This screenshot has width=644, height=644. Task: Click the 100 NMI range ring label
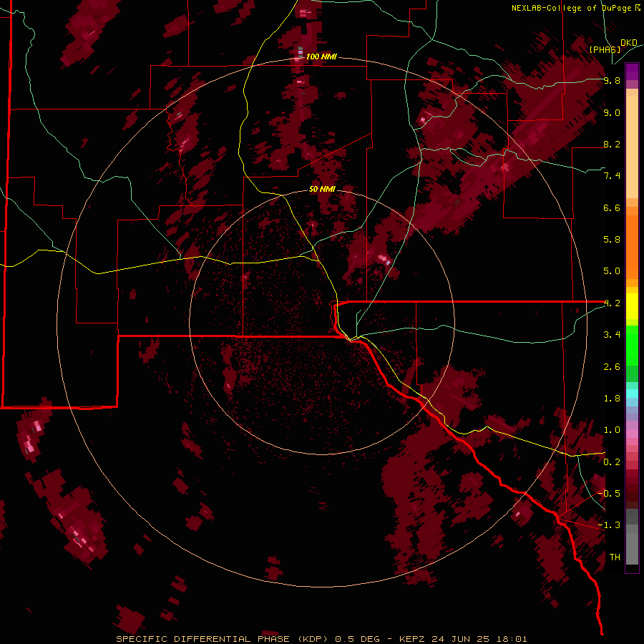pyautogui.click(x=321, y=57)
